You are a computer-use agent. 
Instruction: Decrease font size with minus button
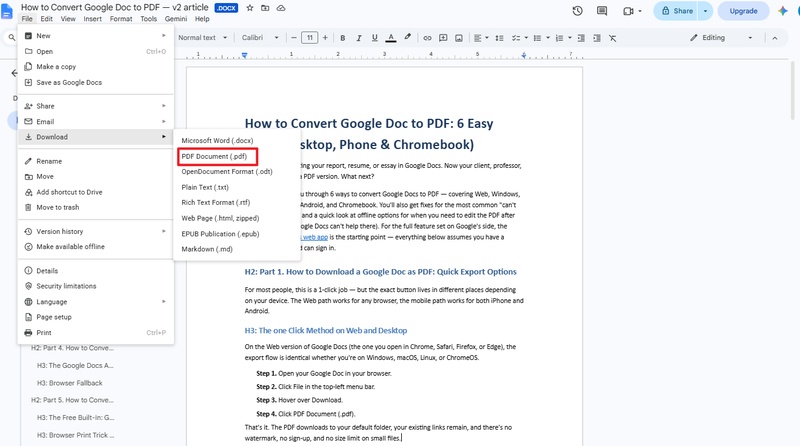293,38
